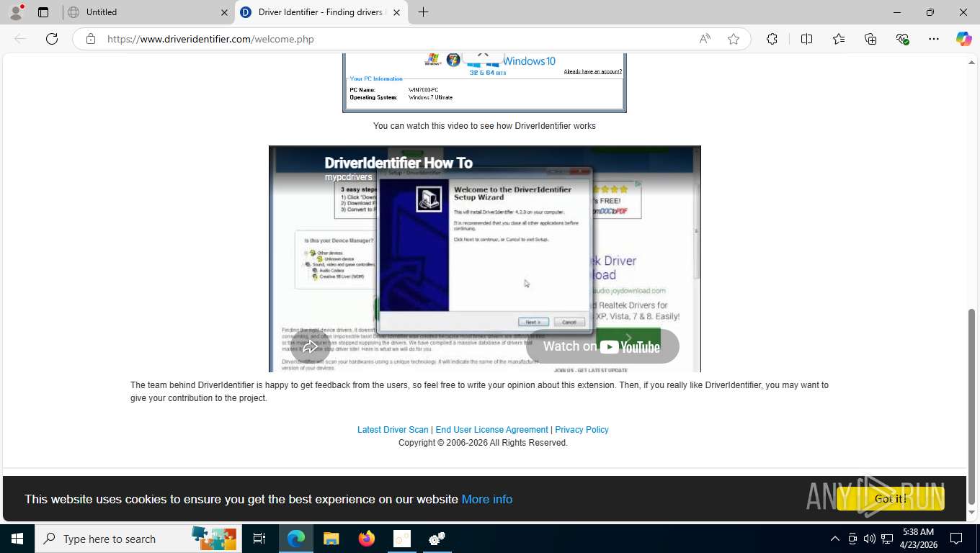The image size is (980, 553).
Task: Click scrollbar up arrow
Action: click(971, 62)
